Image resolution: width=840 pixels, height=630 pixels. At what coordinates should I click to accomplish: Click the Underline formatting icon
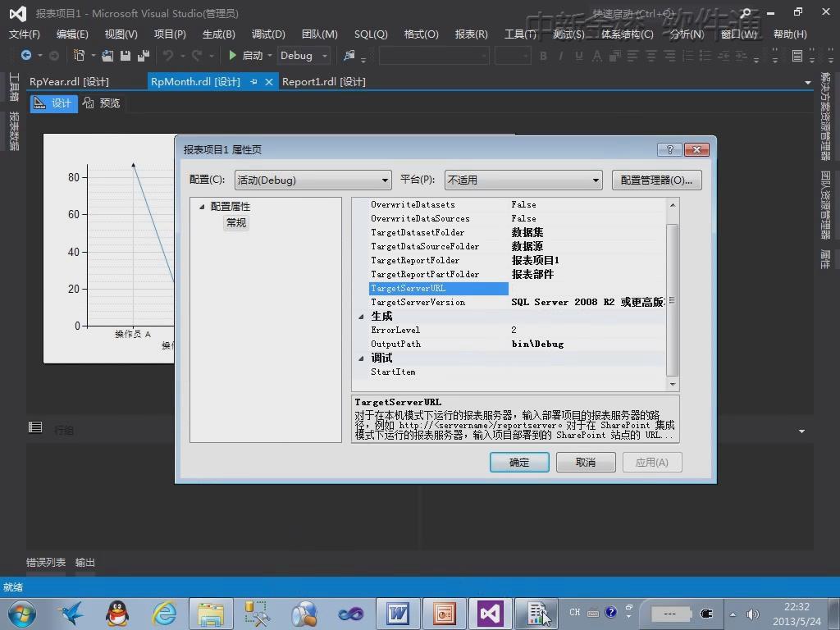(x=578, y=56)
